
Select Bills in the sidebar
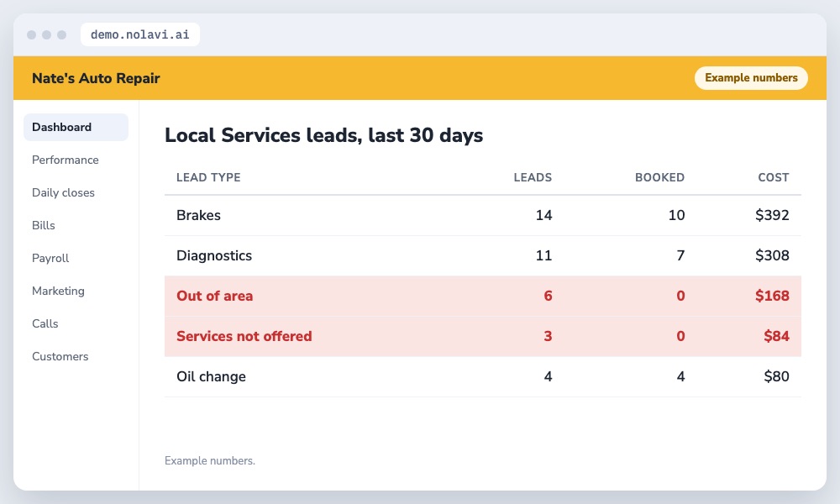click(44, 225)
